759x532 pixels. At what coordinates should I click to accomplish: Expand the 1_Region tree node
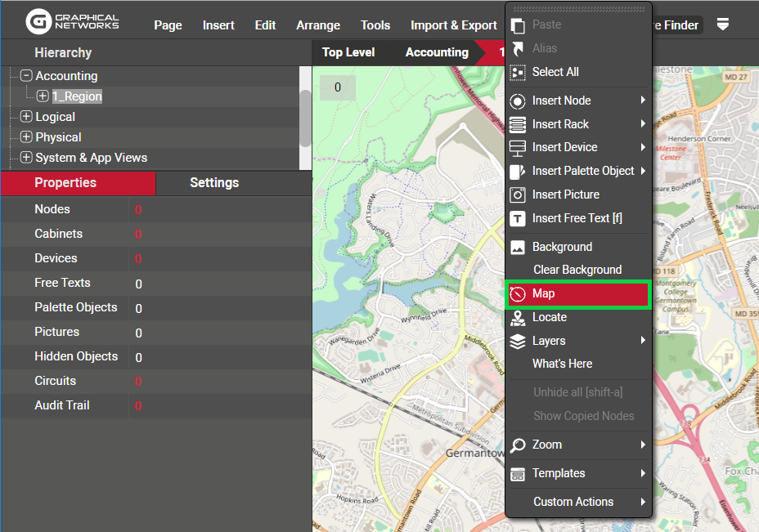pos(43,96)
